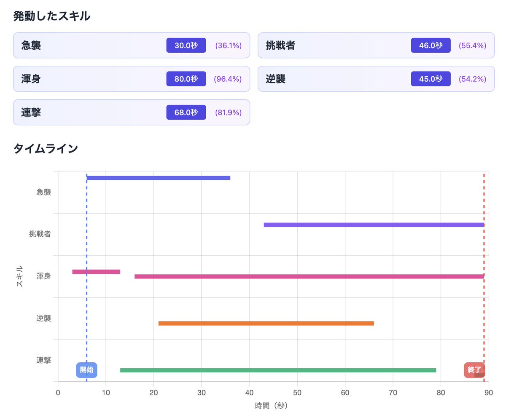The height and width of the screenshot is (420, 506).
Task: Click the (96.4%) percentage label
Action: [228, 79]
